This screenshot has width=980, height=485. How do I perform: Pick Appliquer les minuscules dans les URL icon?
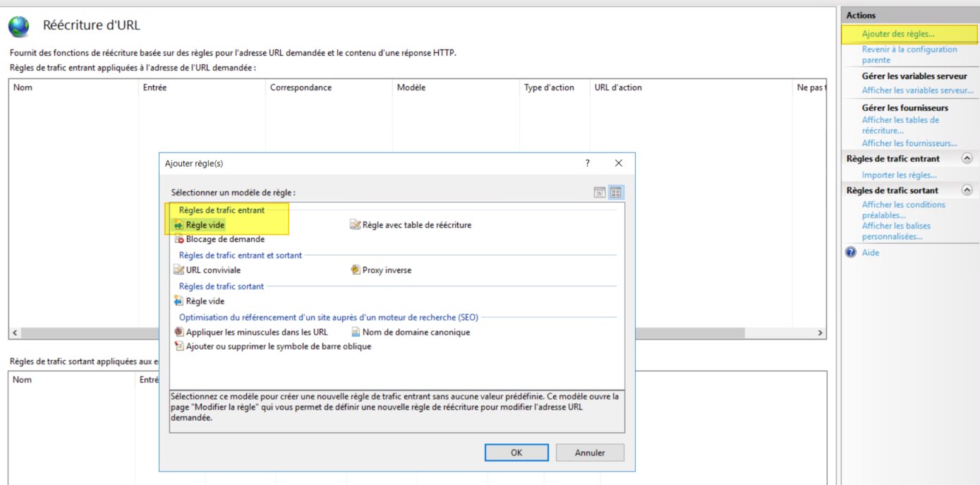[179, 332]
